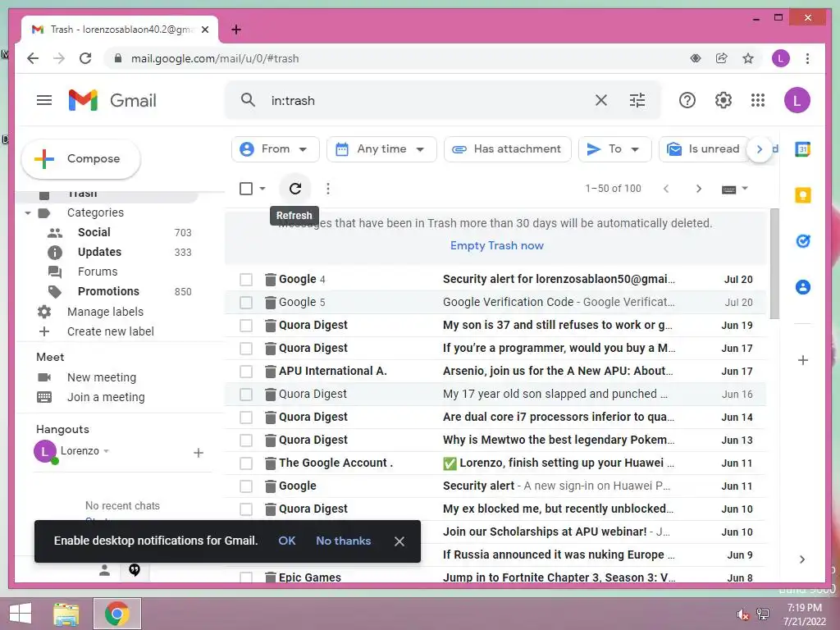Check the 'Why is Mewtwo' email
This screenshot has width=840, height=630.
coord(246,441)
